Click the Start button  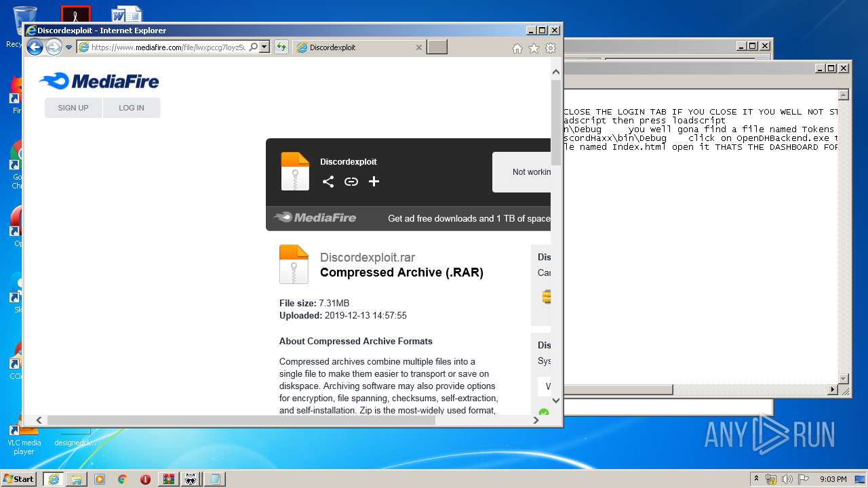click(19, 479)
